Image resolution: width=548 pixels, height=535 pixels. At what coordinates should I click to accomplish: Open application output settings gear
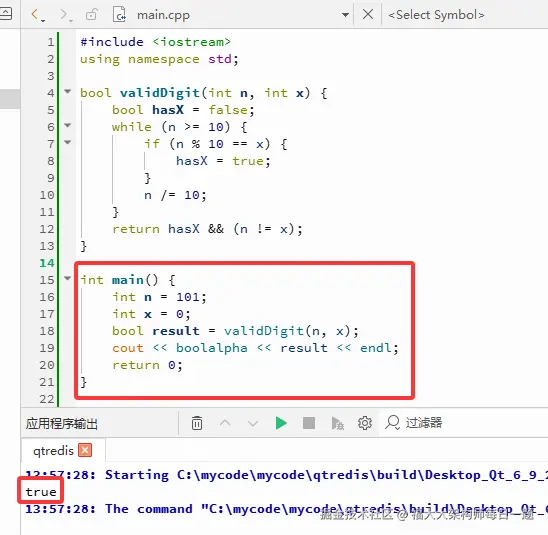point(365,423)
